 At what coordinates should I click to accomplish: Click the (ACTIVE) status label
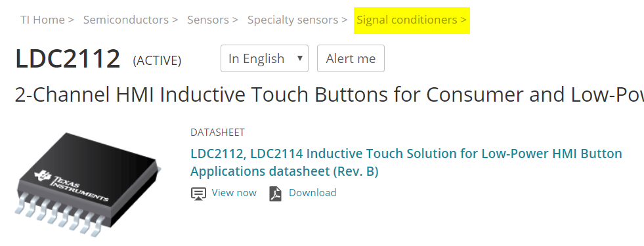157,60
